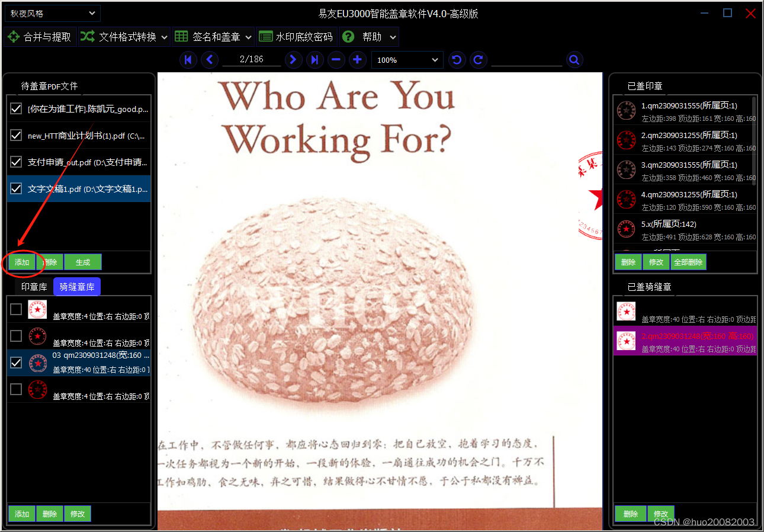The image size is (764, 532).
Task: Click the 水印底纹密码 icon
Action: [266, 37]
